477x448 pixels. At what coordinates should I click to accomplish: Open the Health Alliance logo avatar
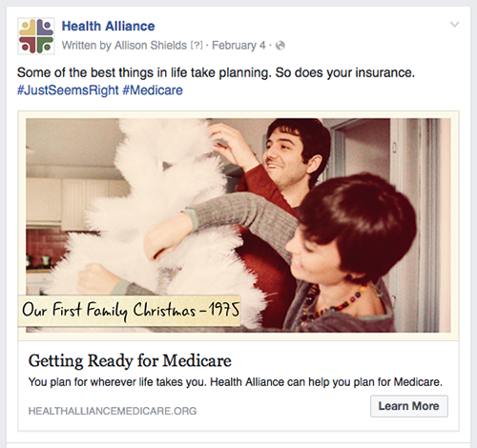tap(36, 36)
